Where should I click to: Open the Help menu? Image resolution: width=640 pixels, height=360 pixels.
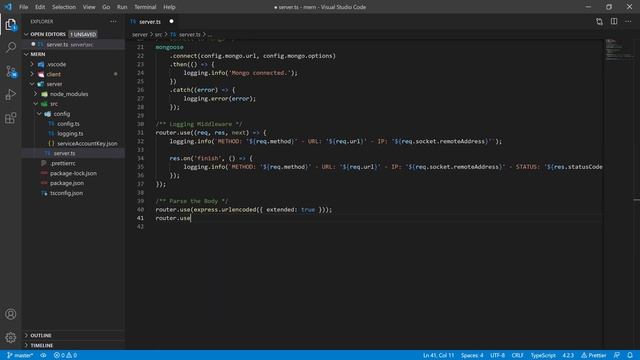tap(169, 7)
